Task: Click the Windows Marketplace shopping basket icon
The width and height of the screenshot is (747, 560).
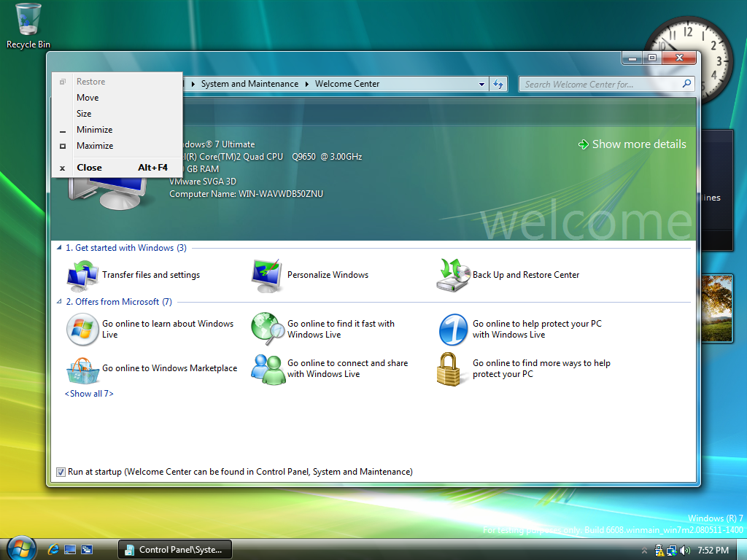Action: tap(82, 369)
